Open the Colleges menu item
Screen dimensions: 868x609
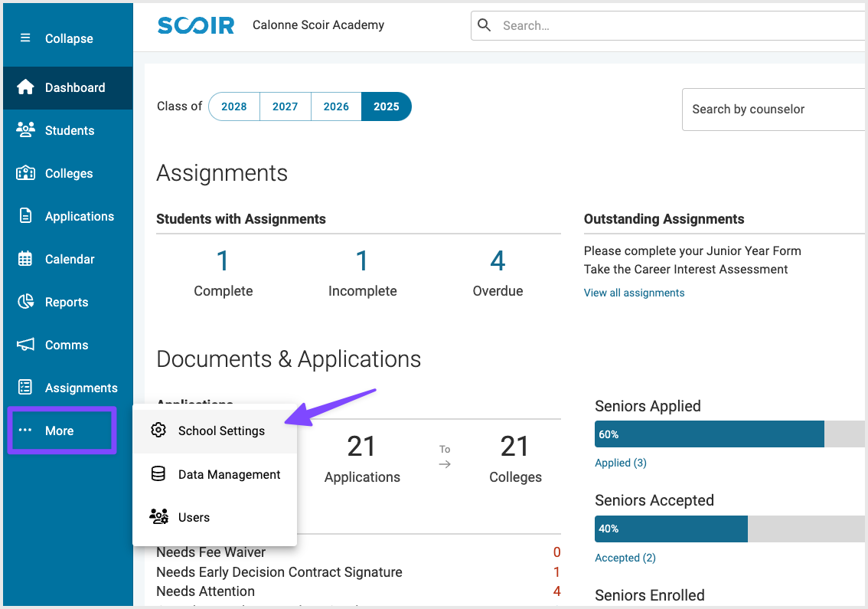tap(68, 173)
